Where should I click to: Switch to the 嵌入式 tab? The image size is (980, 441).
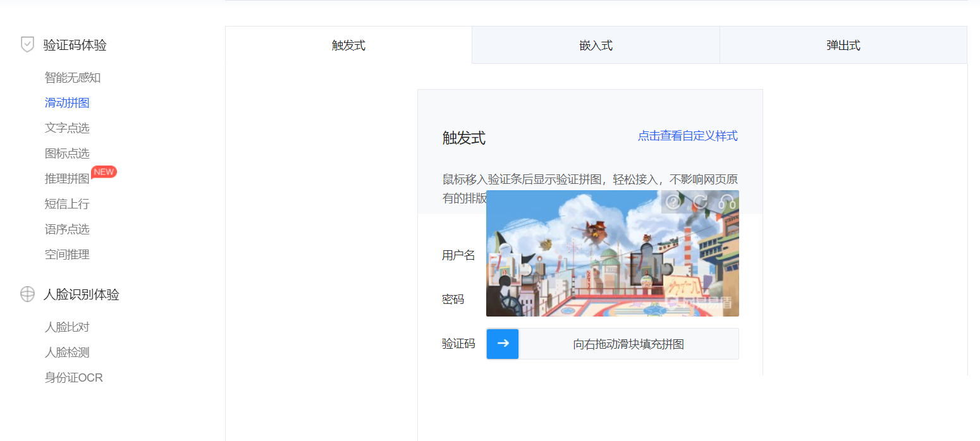pos(595,45)
